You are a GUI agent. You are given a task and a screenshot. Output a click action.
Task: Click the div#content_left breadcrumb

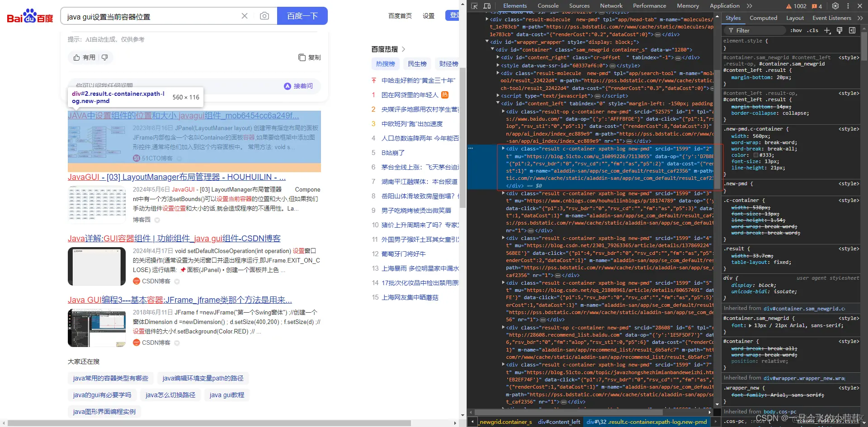[559, 422]
